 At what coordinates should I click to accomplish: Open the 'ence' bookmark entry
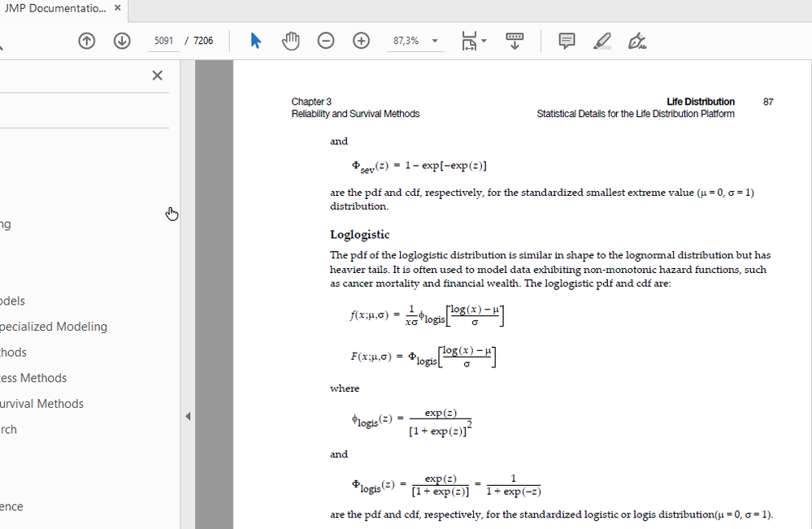tap(11, 507)
